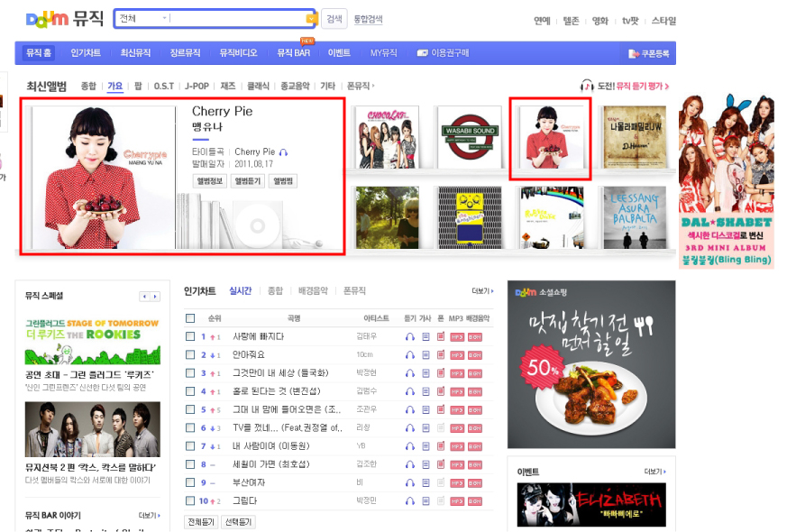Viewport: 787px width, 532px height.
Task: Click the 쿠폰등록 coupon icon
Action: pos(634,53)
